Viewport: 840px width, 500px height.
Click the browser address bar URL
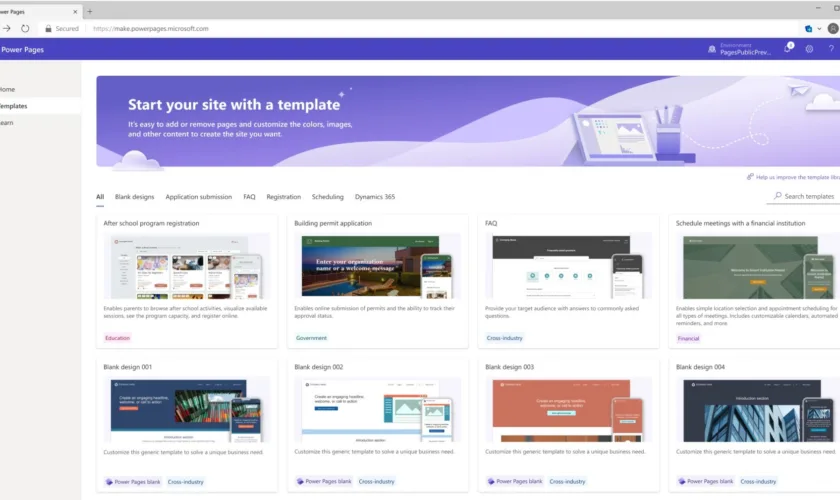tap(151, 28)
